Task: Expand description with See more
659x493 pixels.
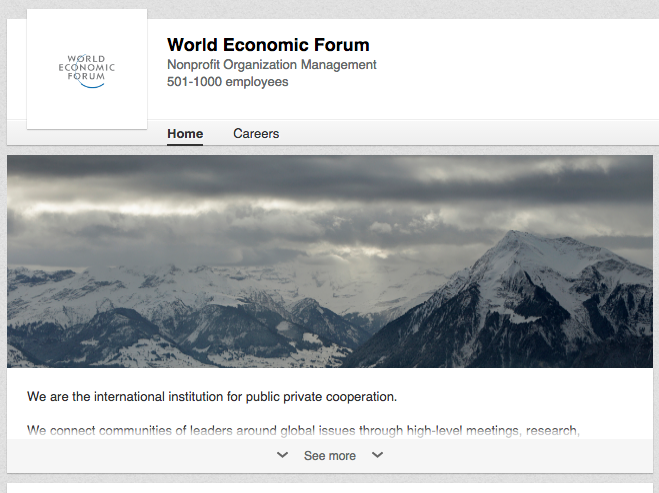Action: pyautogui.click(x=330, y=456)
